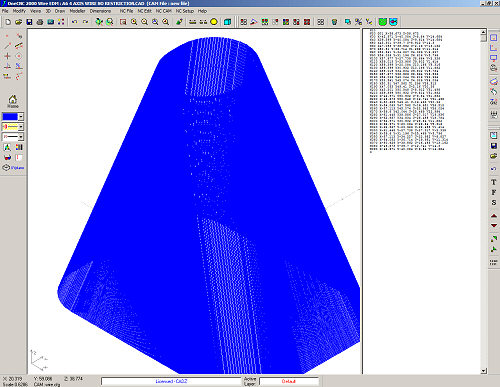Viewport: 500px width, 387px height.
Task: Save using the blue floppy disk icon
Action: point(29,22)
